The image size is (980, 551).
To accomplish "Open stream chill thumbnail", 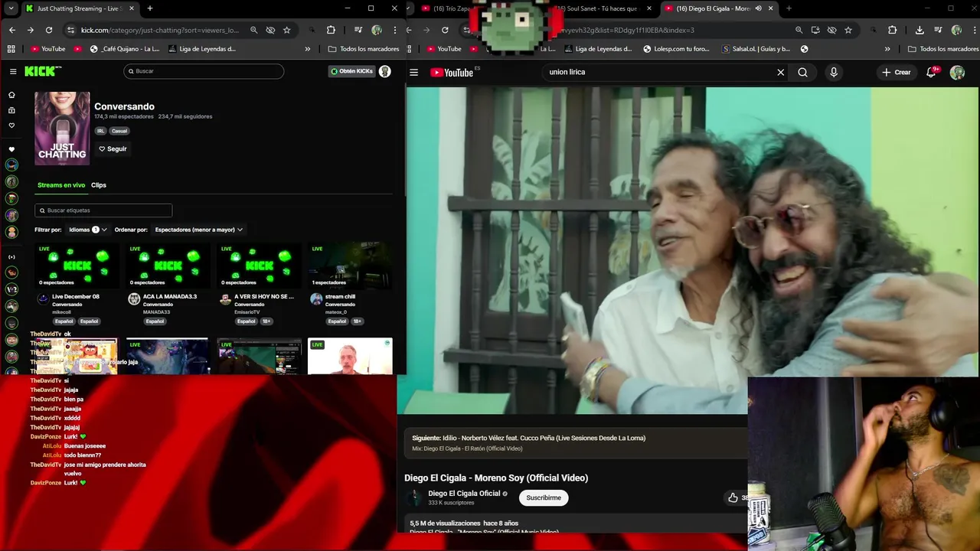I will coord(350,265).
